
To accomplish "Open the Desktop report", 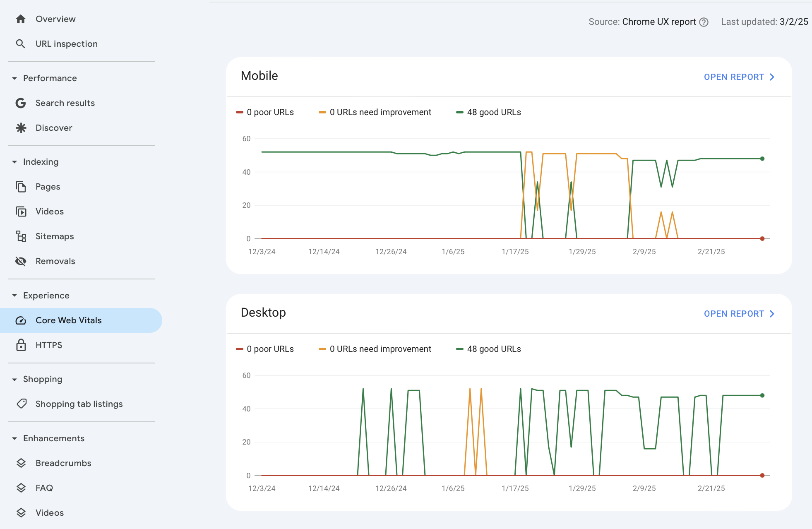I will coord(739,313).
